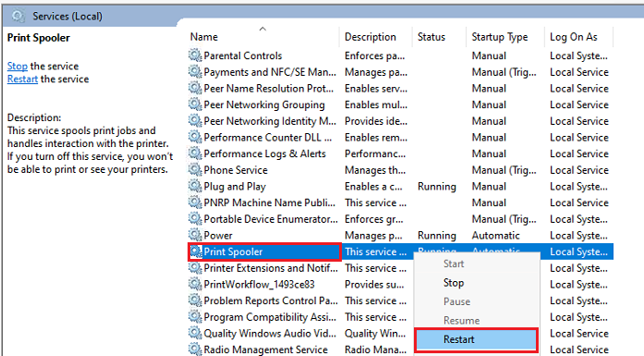This screenshot has width=644, height=356.
Task: Click the Restart the service link
Action: pyautogui.click(x=22, y=79)
